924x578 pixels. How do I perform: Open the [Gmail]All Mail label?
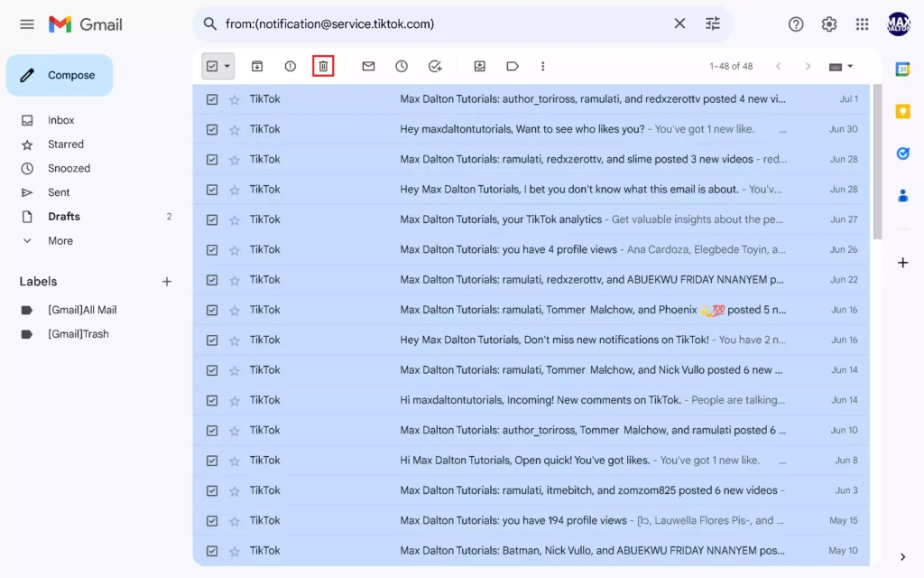82,311
